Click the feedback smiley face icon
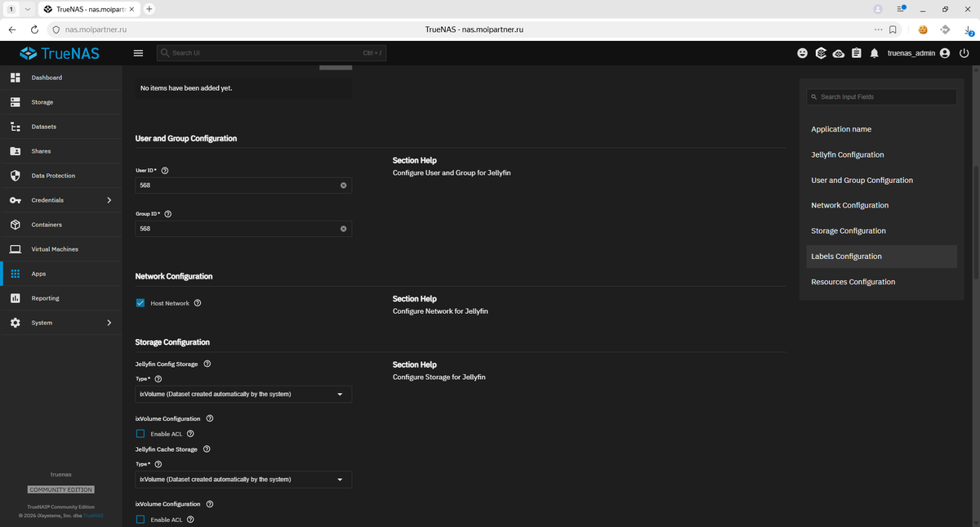Screen dimensions: 980x527 coord(803,53)
